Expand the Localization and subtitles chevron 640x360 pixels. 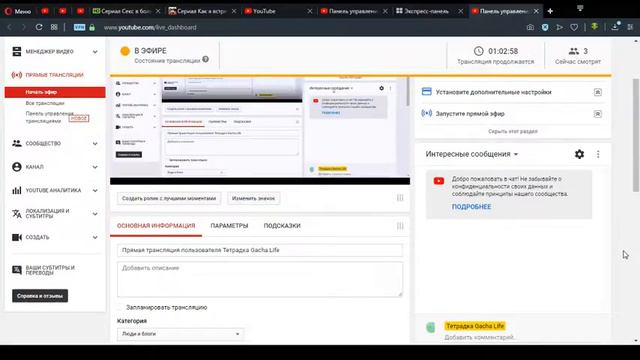coord(95,214)
